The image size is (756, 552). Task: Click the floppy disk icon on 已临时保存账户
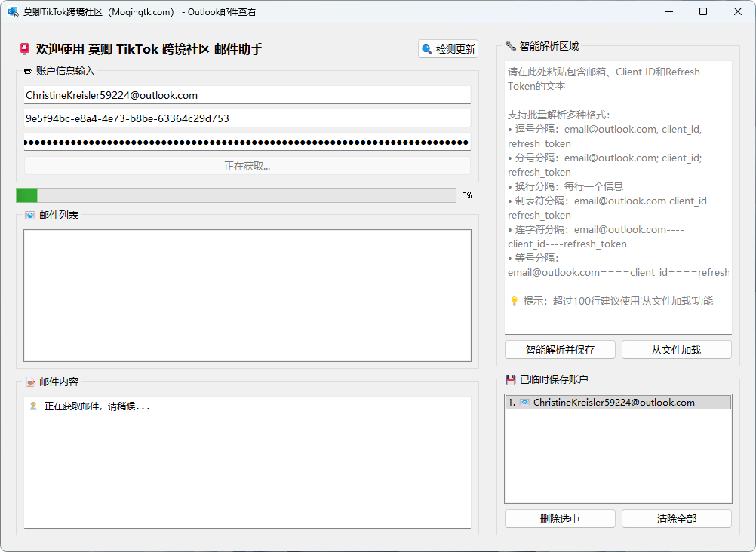tap(509, 379)
